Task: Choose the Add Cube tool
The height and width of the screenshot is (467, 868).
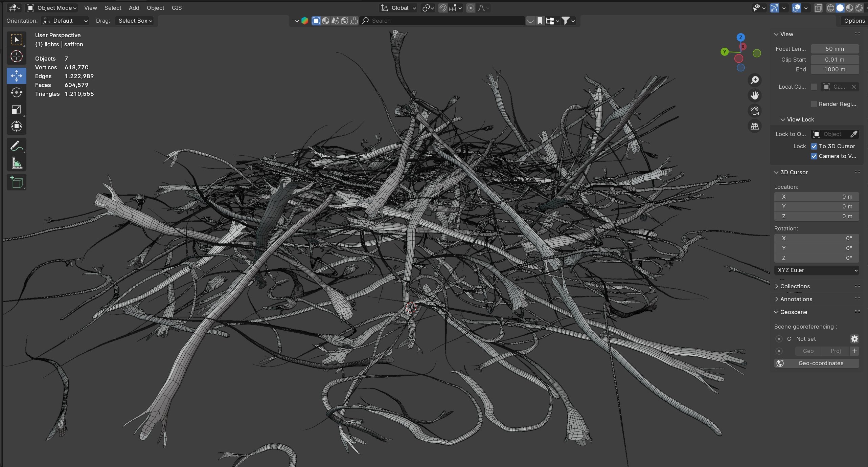Action: [x=16, y=182]
